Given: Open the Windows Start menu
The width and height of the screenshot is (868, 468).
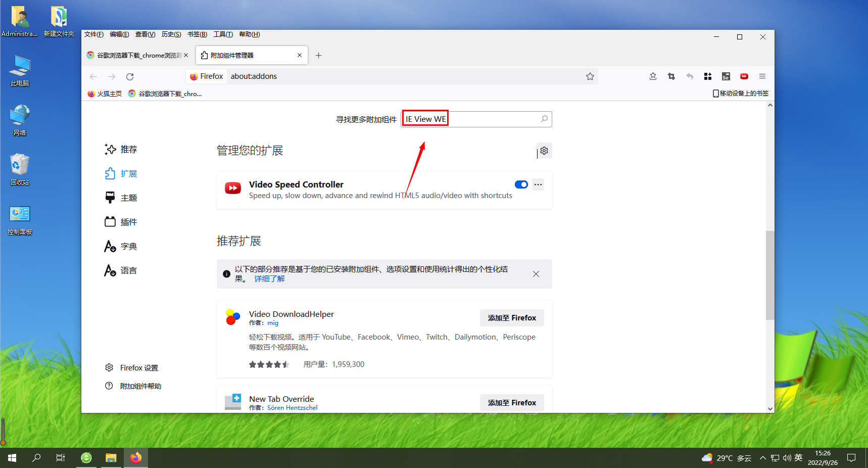Looking at the screenshot, I should click(12, 458).
